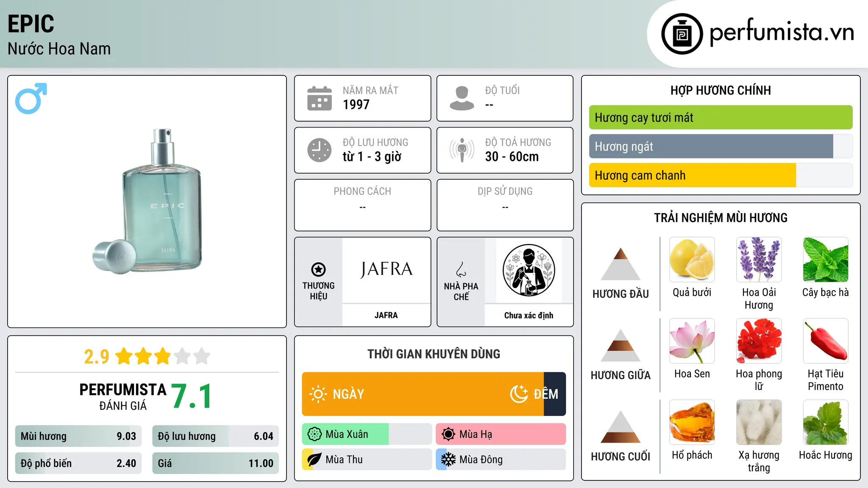The image size is (868, 488).
Task: Click the star rating row
Action: click(x=163, y=356)
